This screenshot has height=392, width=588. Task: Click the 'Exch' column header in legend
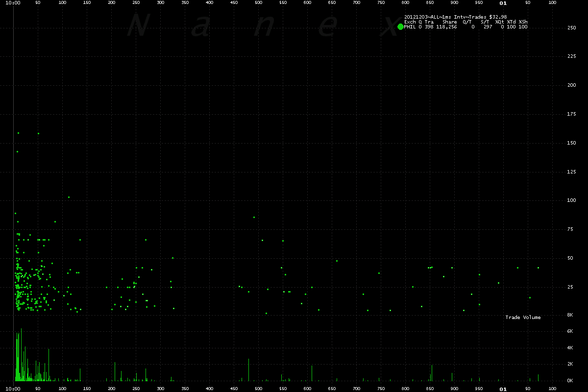tap(410, 22)
